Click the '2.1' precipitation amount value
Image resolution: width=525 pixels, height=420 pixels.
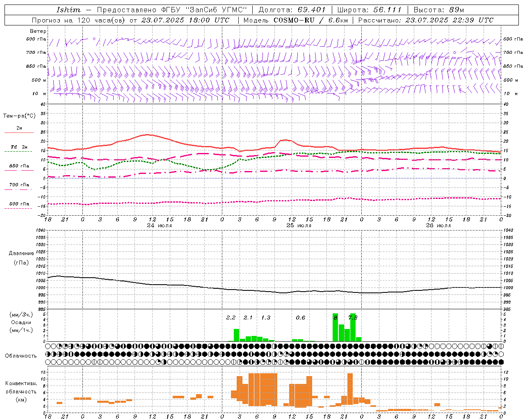click(248, 317)
